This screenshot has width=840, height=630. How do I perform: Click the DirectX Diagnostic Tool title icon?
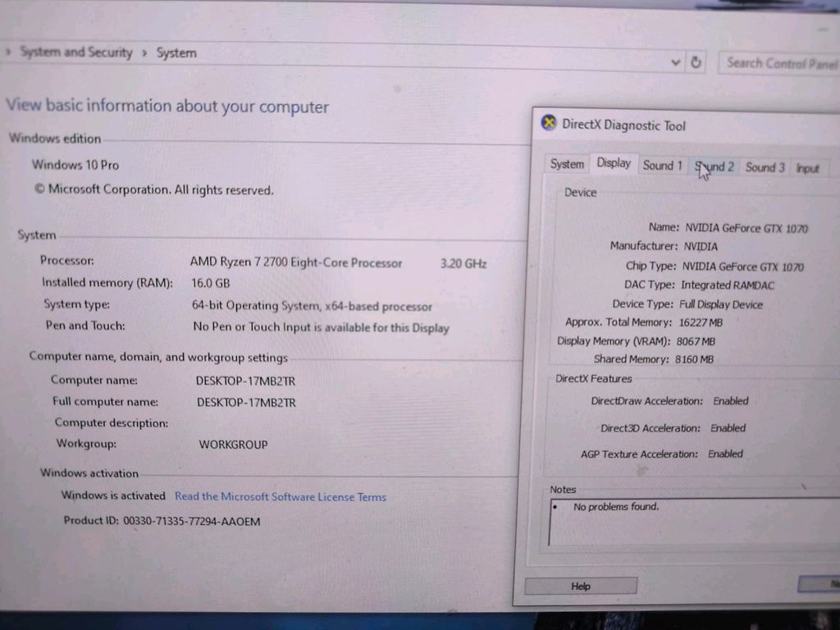tap(549, 123)
